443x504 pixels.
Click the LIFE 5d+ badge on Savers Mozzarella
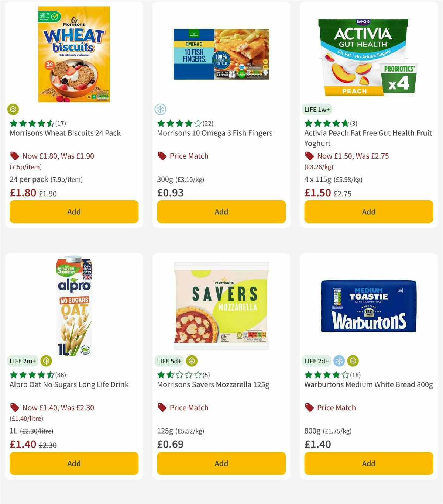coord(169,361)
